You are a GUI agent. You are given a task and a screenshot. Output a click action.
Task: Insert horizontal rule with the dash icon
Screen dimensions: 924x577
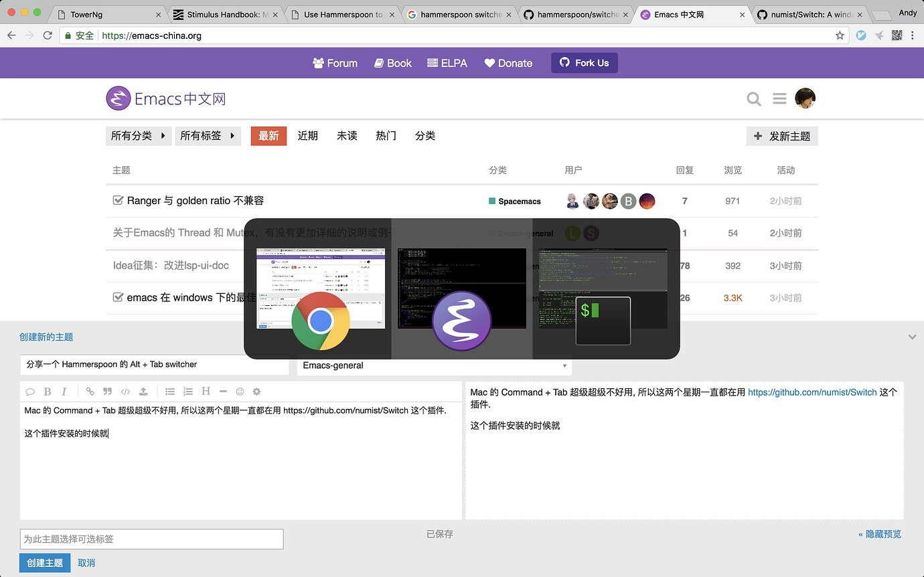(223, 392)
